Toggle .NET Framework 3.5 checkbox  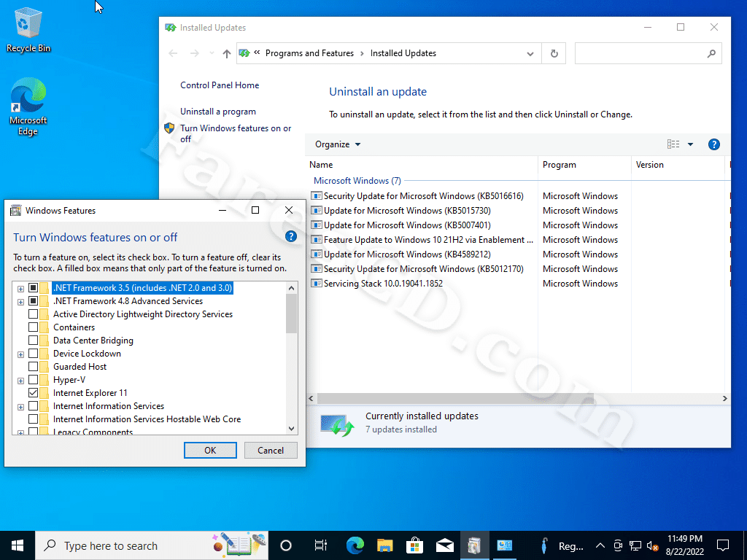[33, 287]
